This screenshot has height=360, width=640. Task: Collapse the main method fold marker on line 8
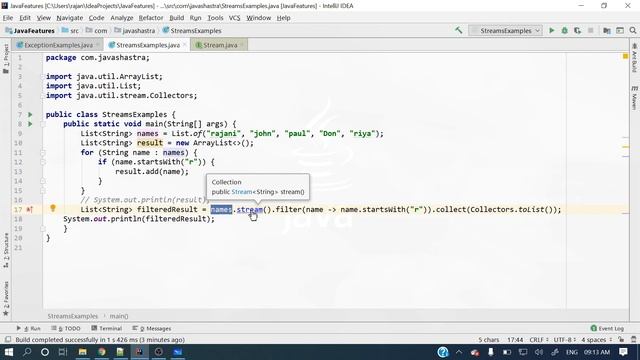pyautogui.click(x=43, y=124)
